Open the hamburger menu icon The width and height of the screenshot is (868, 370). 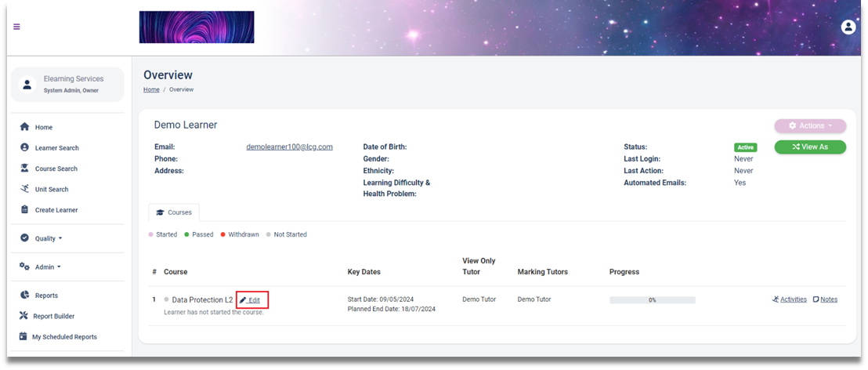(x=16, y=27)
